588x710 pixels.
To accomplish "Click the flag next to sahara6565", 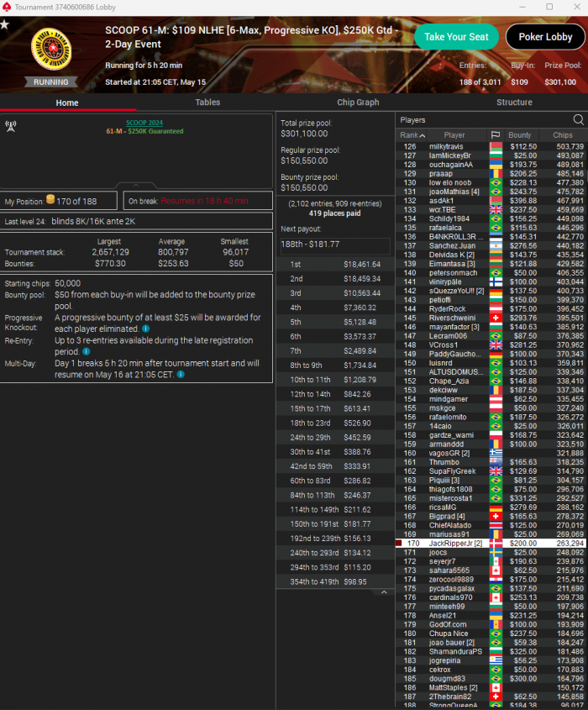I will [x=496, y=571].
